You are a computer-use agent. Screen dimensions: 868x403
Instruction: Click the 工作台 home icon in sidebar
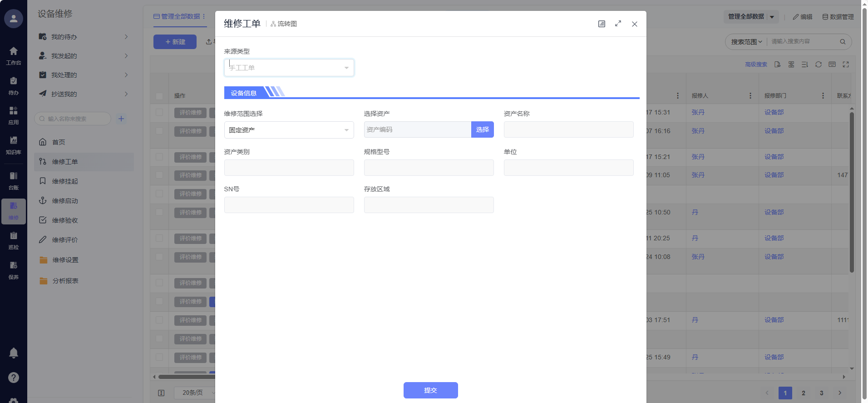click(x=14, y=55)
